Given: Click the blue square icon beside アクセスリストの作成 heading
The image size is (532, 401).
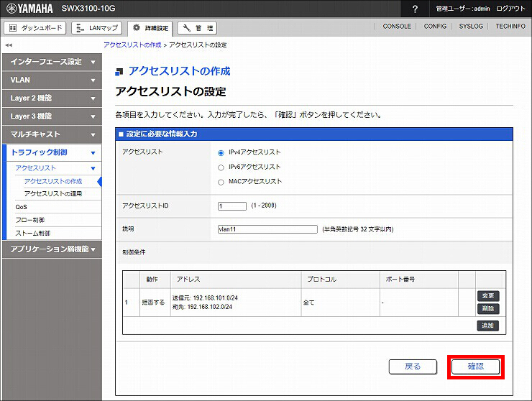Looking at the screenshot, I should tap(119, 72).
